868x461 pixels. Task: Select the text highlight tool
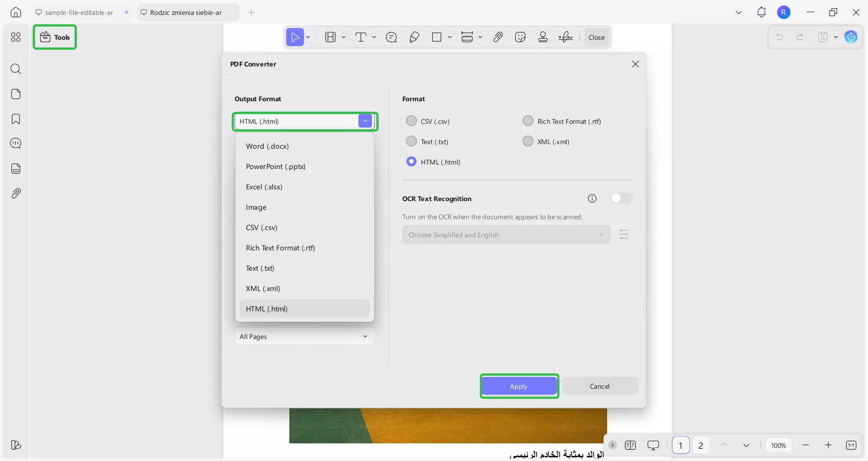coord(331,37)
